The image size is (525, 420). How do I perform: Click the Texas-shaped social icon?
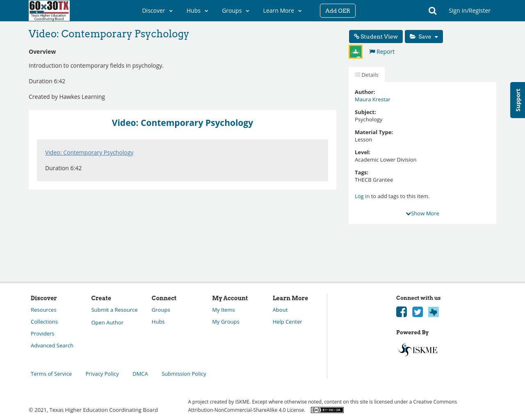434,312
